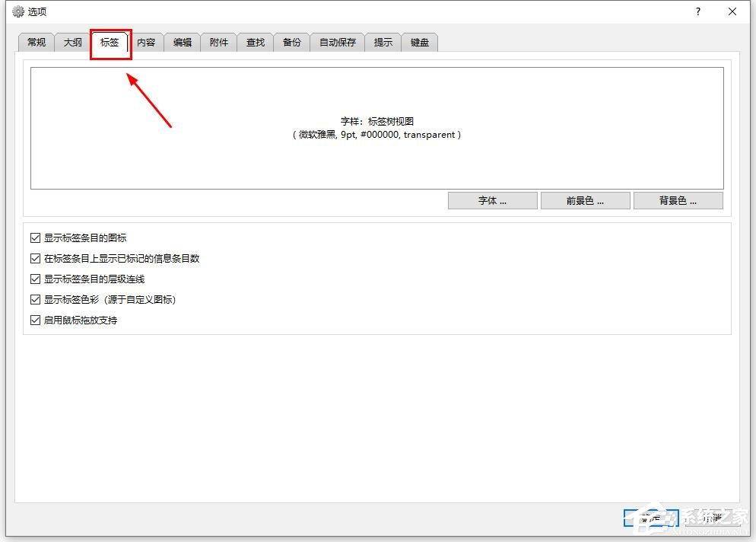Open the 键盘 tab
Image resolution: width=756 pixels, height=542 pixels.
click(420, 43)
